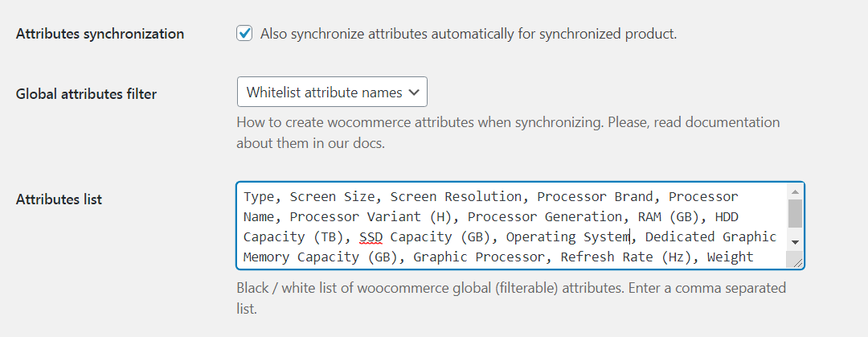This screenshot has width=868, height=337.
Task: Click the 'Global attributes filter' setting label
Action: [x=86, y=93]
